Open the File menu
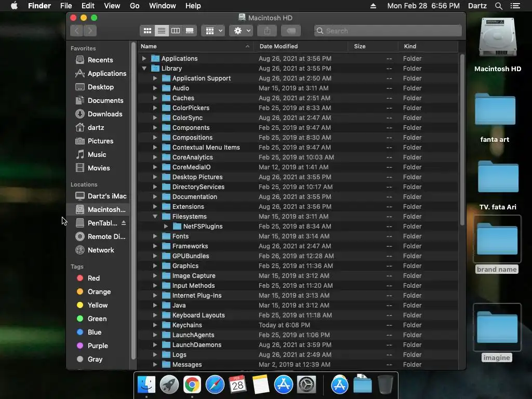The height and width of the screenshot is (399, 532). click(66, 6)
